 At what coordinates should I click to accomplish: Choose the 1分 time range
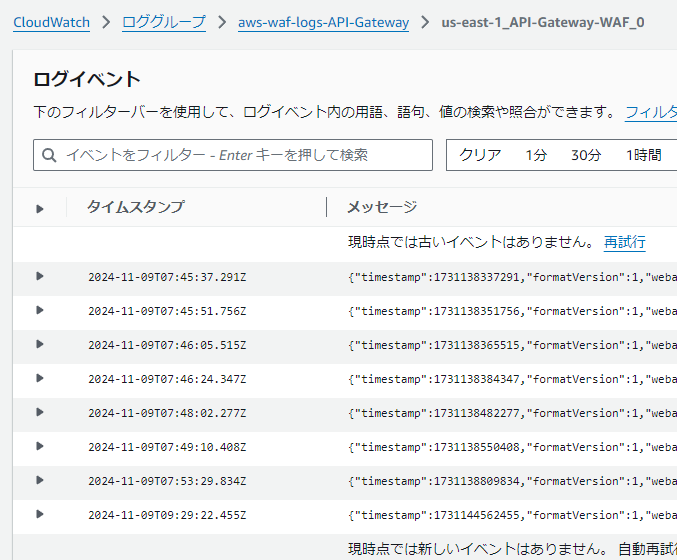click(536, 155)
